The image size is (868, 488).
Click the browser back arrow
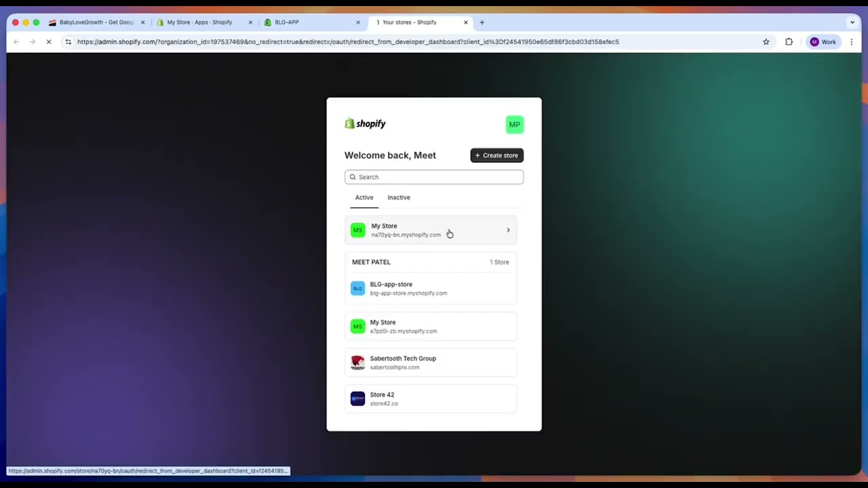pos(16,42)
